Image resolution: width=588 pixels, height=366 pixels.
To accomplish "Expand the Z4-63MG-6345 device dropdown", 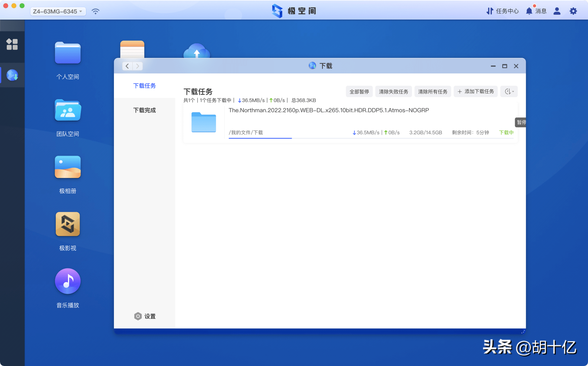I will [58, 11].
